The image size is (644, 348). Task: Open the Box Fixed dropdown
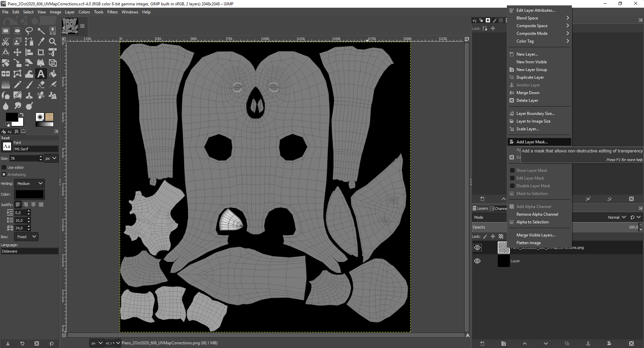point(26,237)
